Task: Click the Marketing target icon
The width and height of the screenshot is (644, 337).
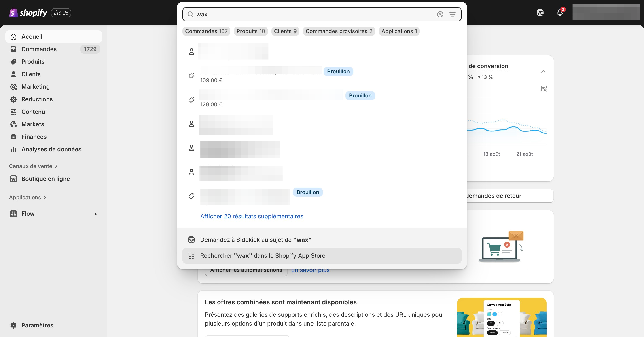Action: point(13,87)
